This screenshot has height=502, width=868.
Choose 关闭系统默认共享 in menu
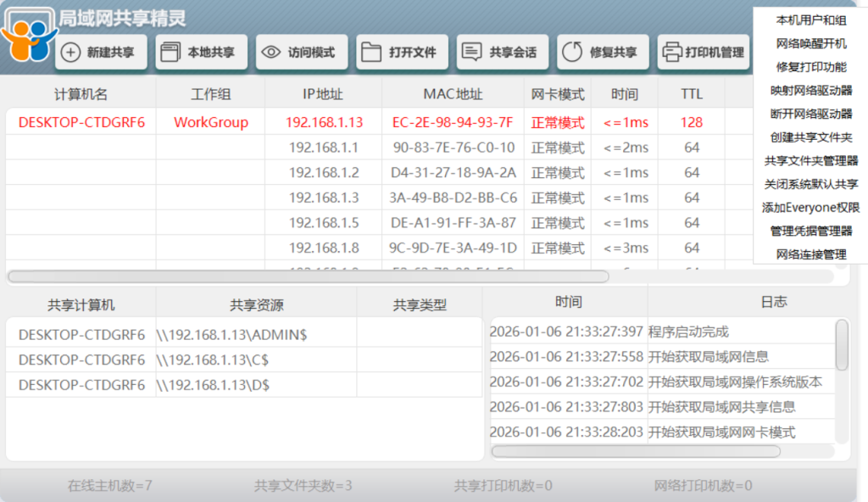pyautogui.click(x=810, y=184)
